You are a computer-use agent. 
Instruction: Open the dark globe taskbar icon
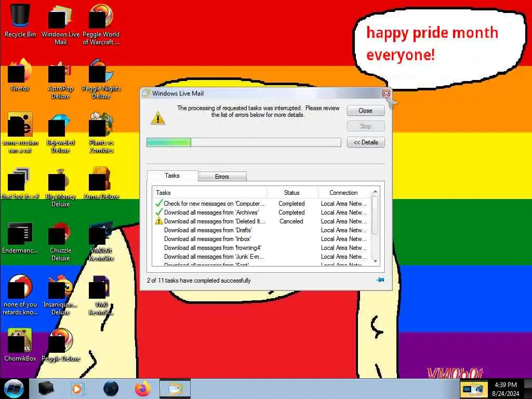click(x=111, y=389)
